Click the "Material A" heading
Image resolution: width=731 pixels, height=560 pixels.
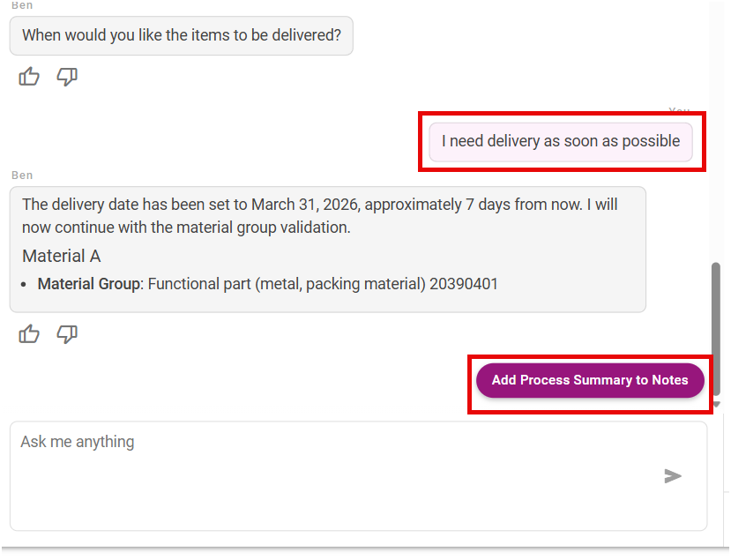click(x=62, y=257)
